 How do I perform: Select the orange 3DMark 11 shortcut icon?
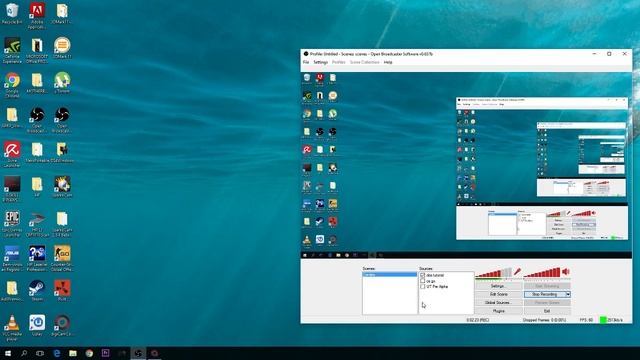[62, 47]
